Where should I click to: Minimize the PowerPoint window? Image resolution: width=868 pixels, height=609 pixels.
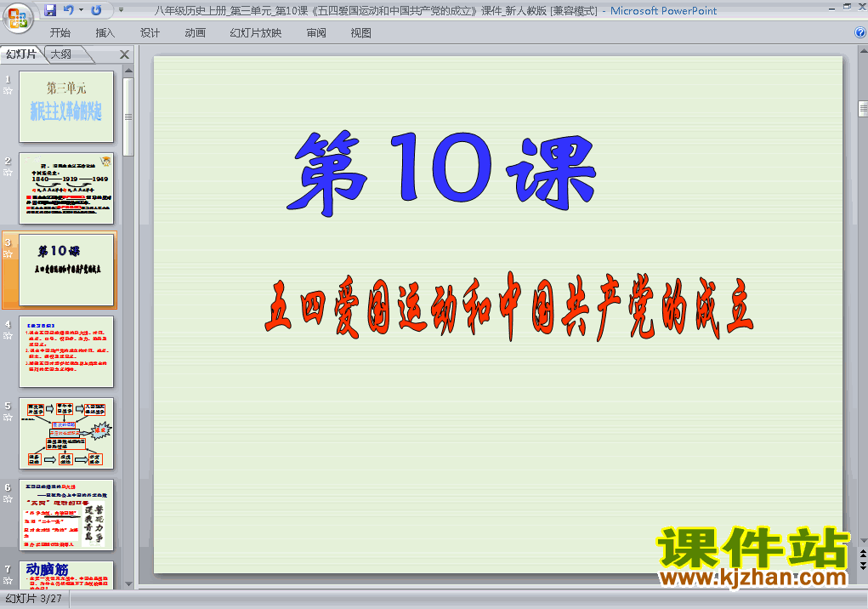coord(831,9)
